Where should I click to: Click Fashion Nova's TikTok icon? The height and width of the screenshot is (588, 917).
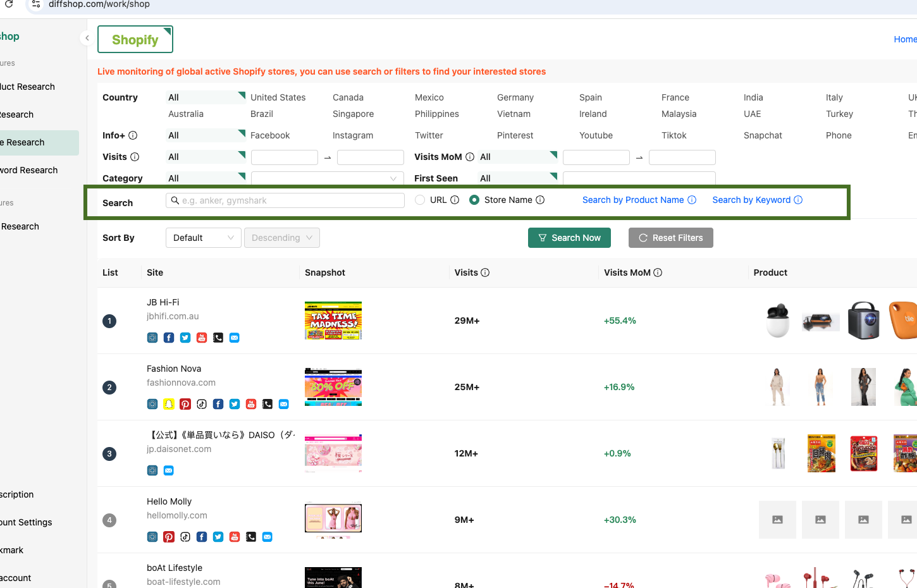point(201,404)
